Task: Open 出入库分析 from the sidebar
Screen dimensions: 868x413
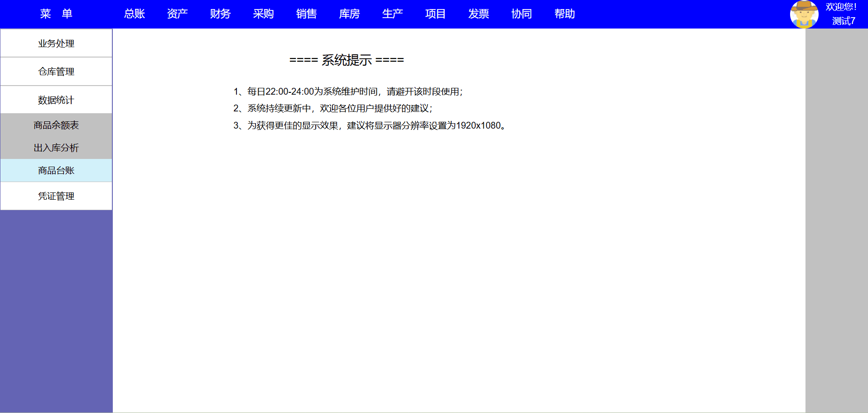Action: [56, 148]
